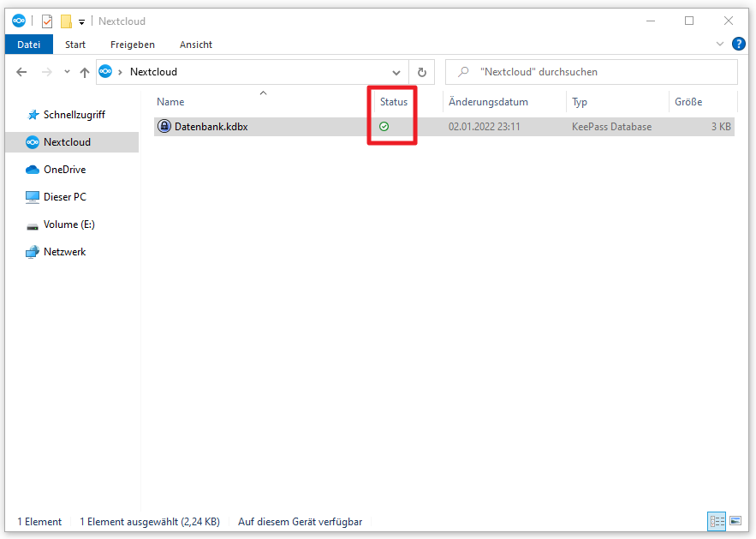Switch to large icons view in status bar
756x539 pixels.
point(735,521)
